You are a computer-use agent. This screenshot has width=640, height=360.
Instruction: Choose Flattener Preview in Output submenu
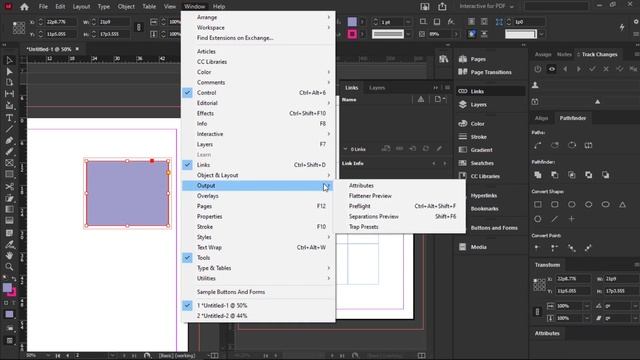coord(400,196)
